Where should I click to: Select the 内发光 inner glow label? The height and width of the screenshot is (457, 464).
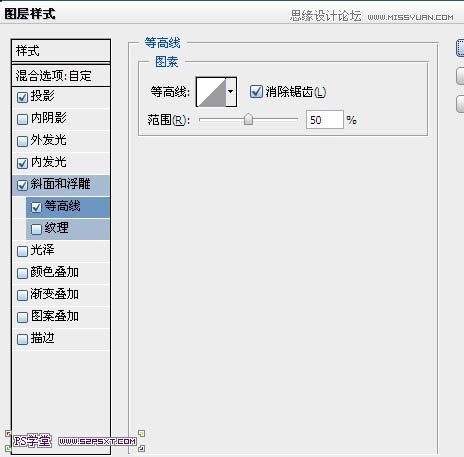click(x=49, y=162)
